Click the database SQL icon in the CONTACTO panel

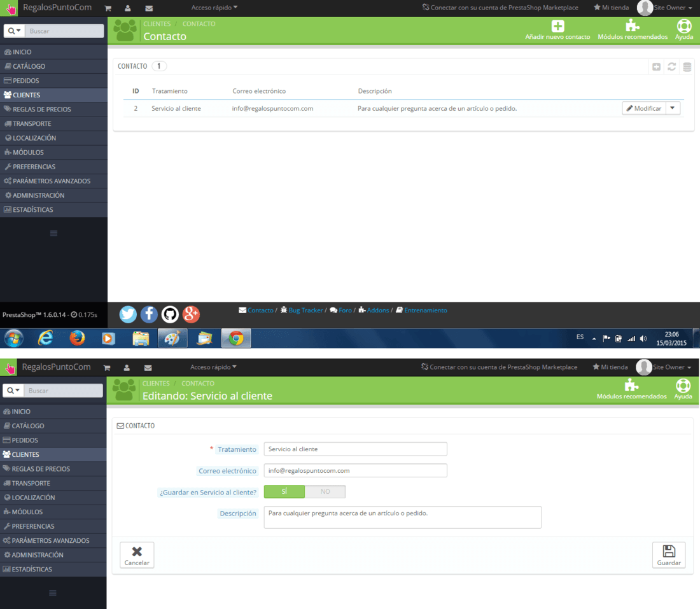[687, 67]
